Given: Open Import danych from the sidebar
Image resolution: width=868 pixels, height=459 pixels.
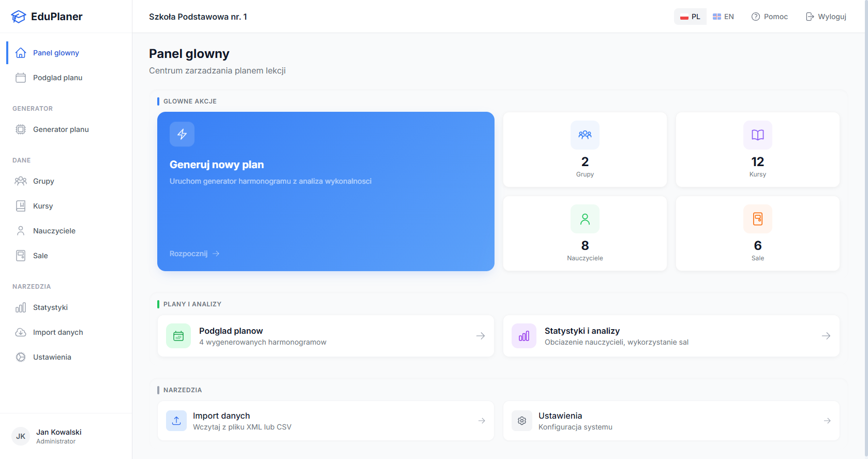Looking at the screenshot, I should [x=66, y=332].
